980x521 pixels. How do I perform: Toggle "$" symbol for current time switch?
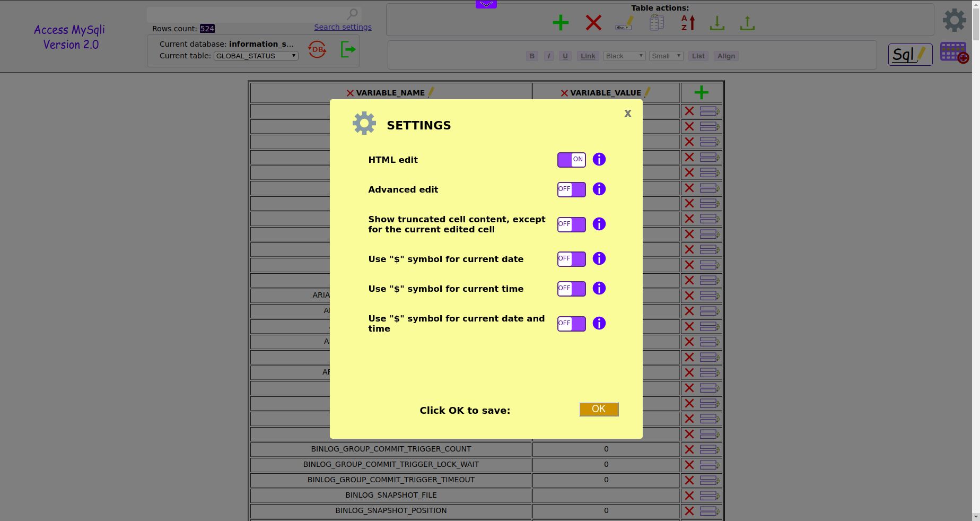(x=571, y=289)
